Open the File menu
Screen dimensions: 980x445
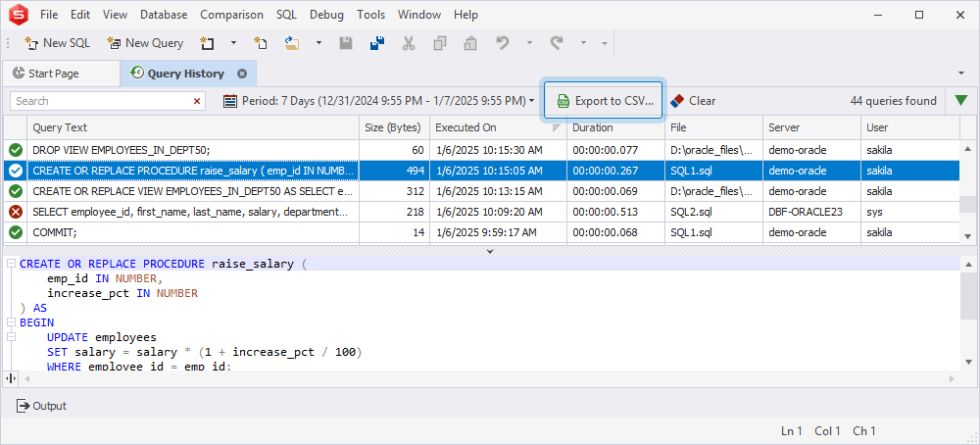pos(49,15)
